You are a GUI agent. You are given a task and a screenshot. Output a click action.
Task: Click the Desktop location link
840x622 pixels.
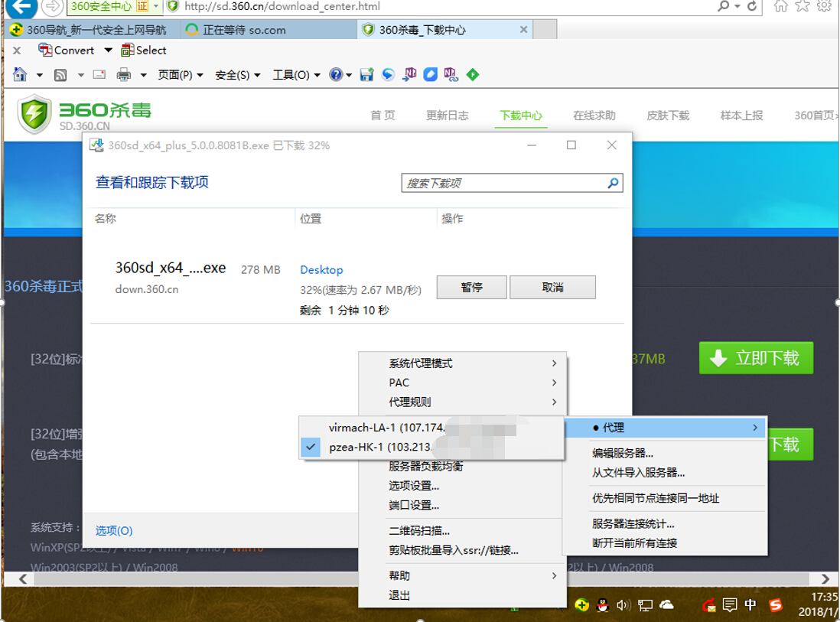coord(321,270)
